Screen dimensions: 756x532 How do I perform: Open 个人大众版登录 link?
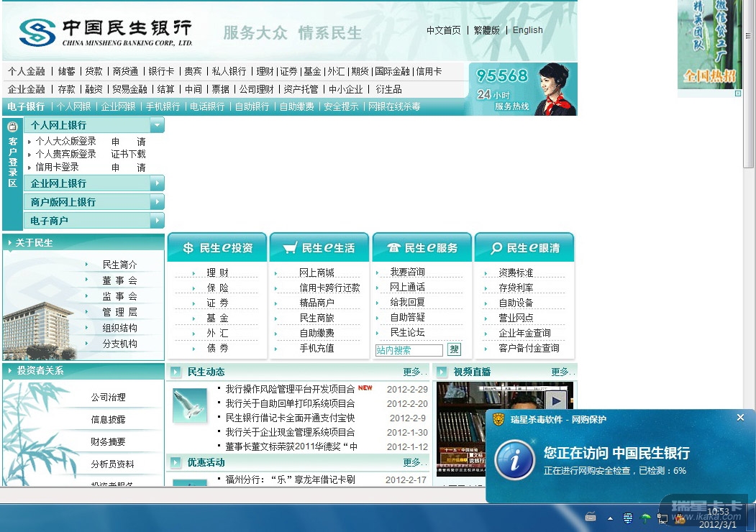pos(65,141)
